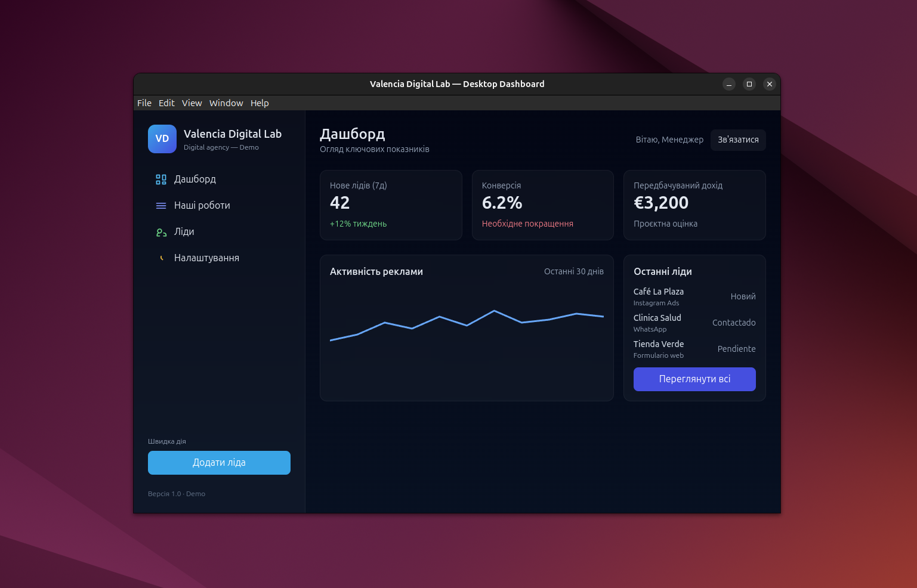
Task: Open the Window menu
Action: [x=226, y=103]
